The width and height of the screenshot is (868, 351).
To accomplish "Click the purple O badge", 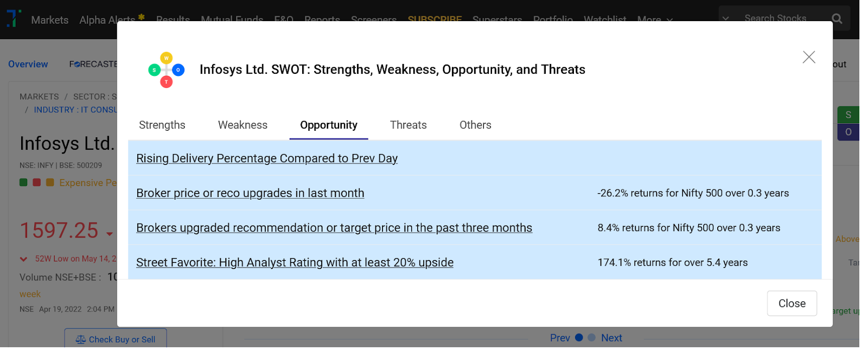I will 848,132.
